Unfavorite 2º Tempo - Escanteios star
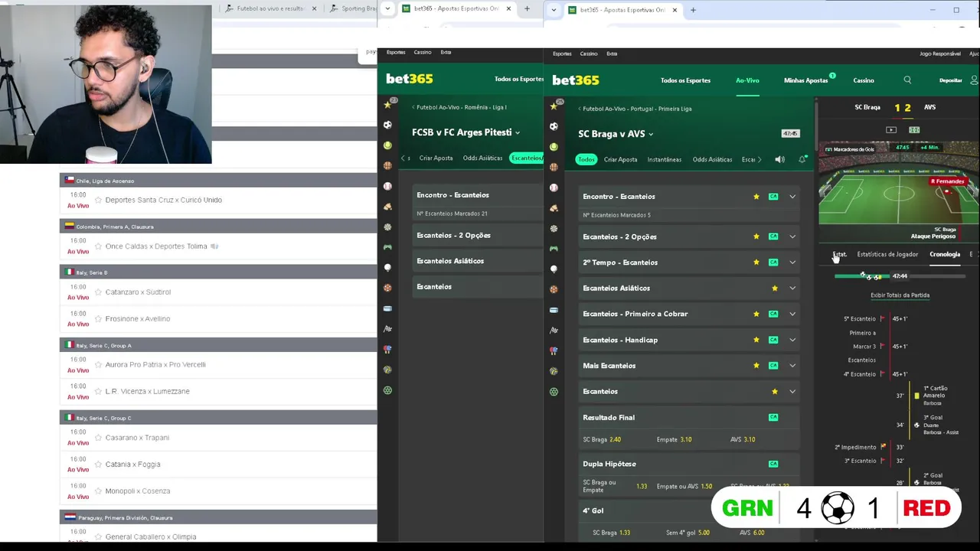 click(756, 262)
